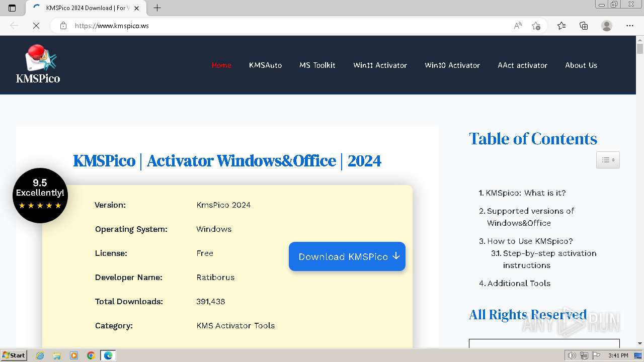Open the Win11 Activator menu item
This screenshot has height=362, width=644.
click(380, 65)
